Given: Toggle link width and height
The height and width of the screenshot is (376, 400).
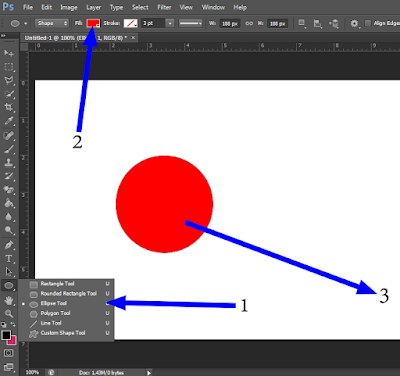Looking at the screenshot, I should pyautogui.click(x=249, y=23).
